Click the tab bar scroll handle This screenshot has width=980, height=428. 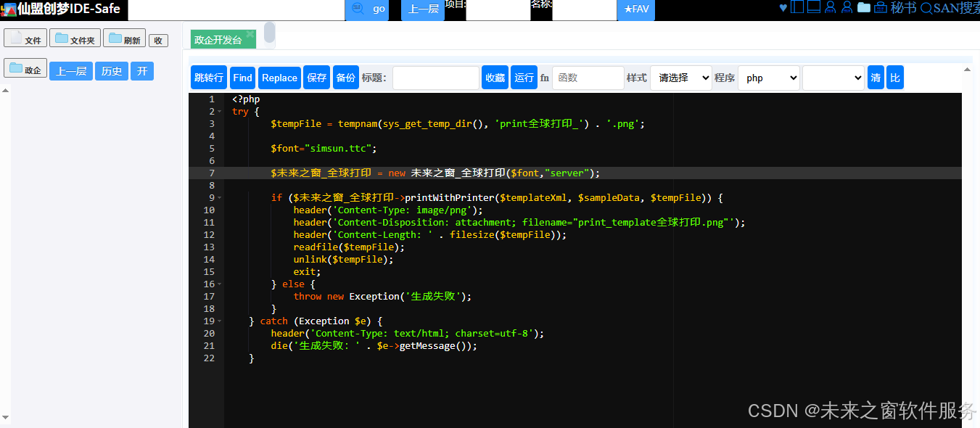point(270,33)
